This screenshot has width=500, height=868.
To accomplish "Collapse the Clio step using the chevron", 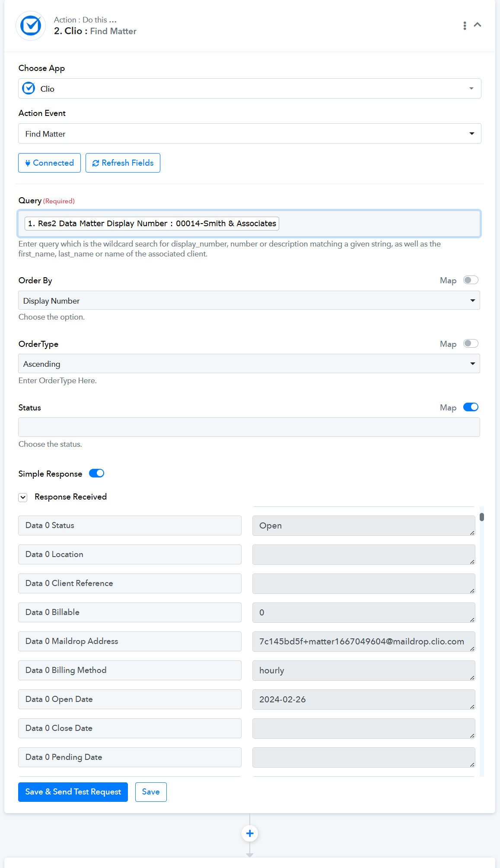I will (x=478, y=25).
